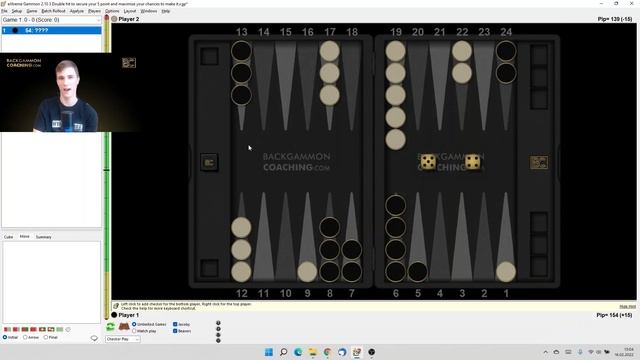Click the third small black round button

pos(218,335)
